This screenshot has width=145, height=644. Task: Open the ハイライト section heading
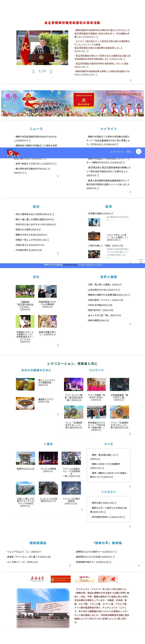(108, 129)
